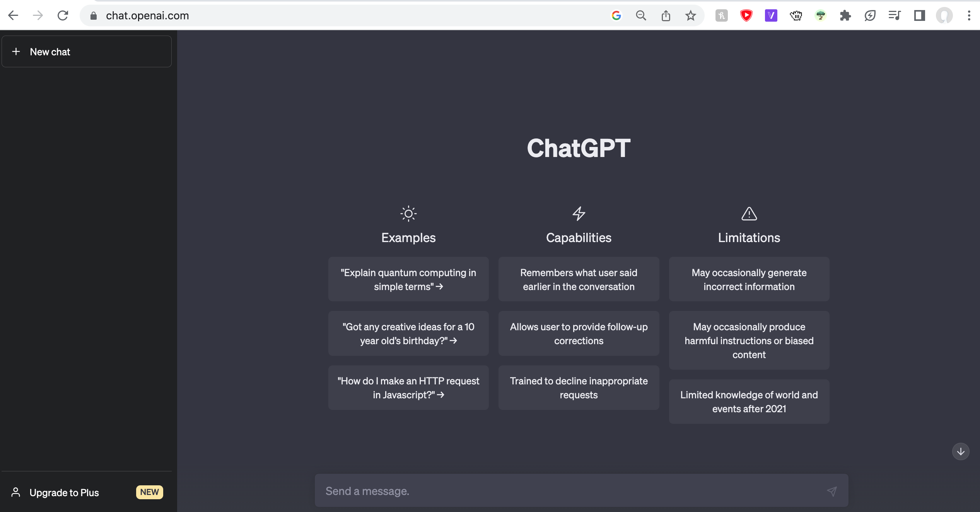980x512 pixels.
Task: Click the browser reload page icon
Action: pyautogui.click(x=63, y=15)
